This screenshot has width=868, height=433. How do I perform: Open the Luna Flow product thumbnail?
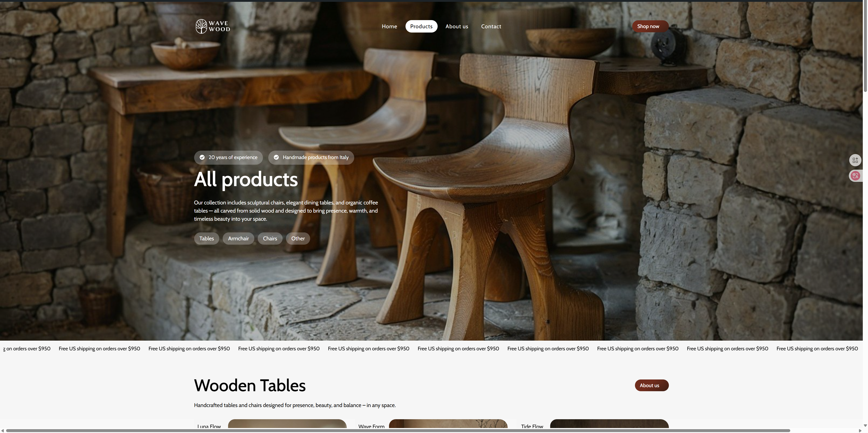(287, 424)
